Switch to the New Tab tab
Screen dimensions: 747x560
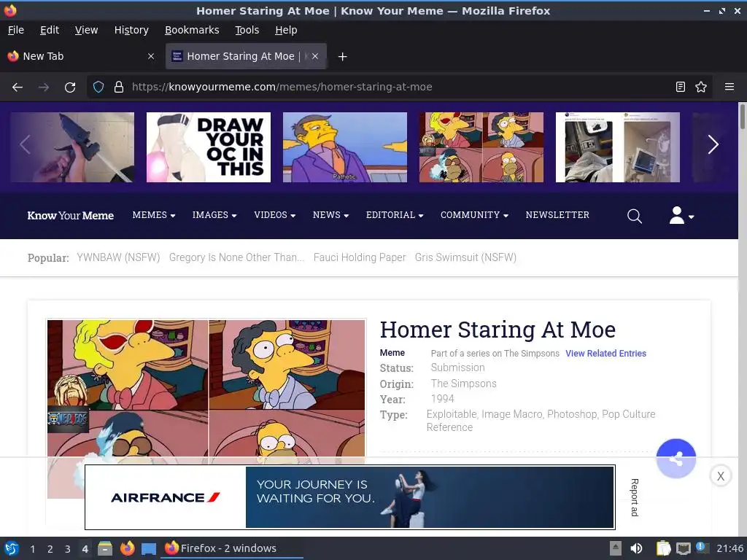[81, 56]
